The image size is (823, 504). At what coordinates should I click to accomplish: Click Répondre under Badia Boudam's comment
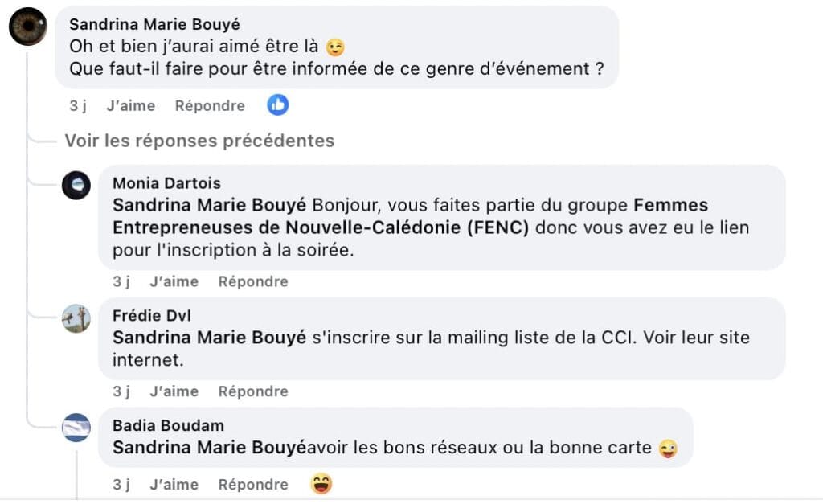click(253, 485)
